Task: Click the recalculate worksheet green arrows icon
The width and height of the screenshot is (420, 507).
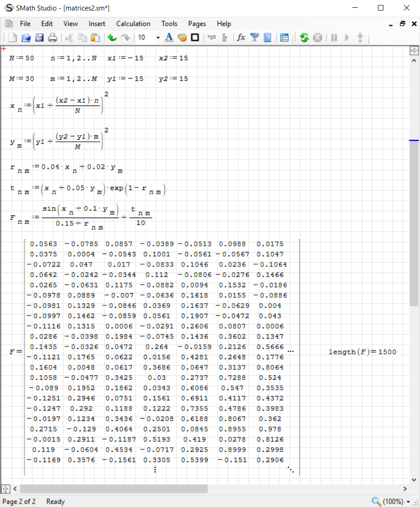Action: click(x=304, y=38)
